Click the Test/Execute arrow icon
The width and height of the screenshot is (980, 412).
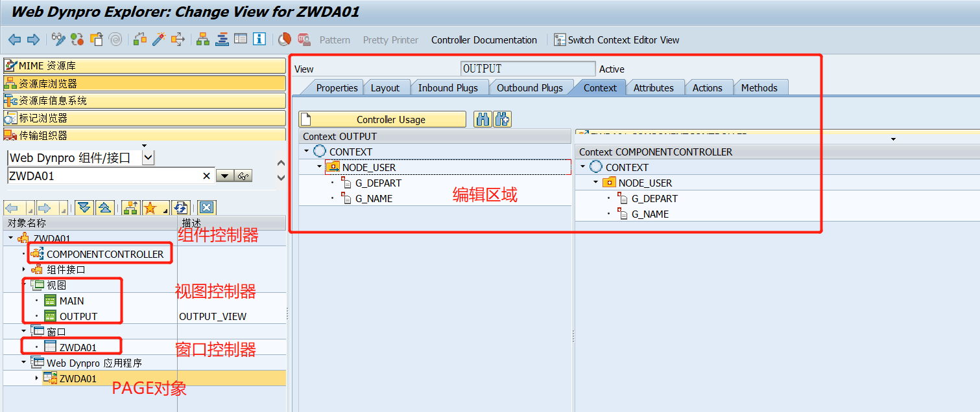(178, 40)
